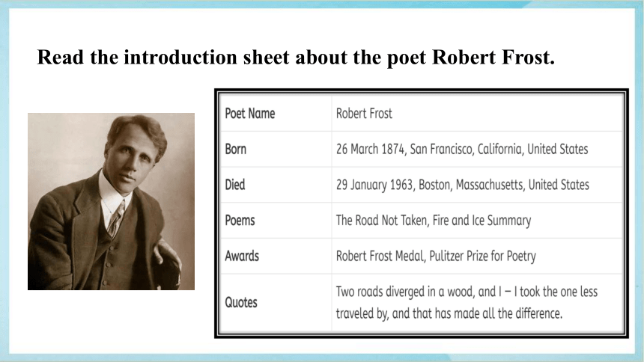Select 'The Road Not Taken' poems text

pos(382,221)
